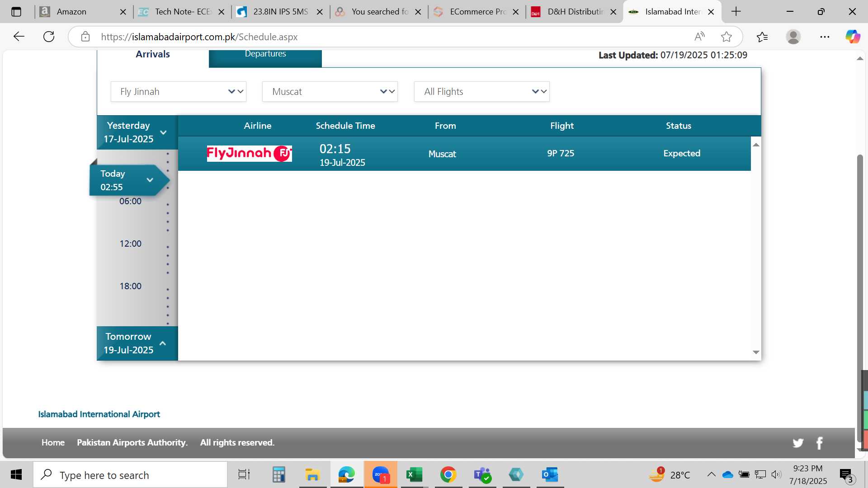Viewport: 868px width, 488px height.
Task: Expand Tomorrow 19-Jul-2025 section
Action: [137, 343]
